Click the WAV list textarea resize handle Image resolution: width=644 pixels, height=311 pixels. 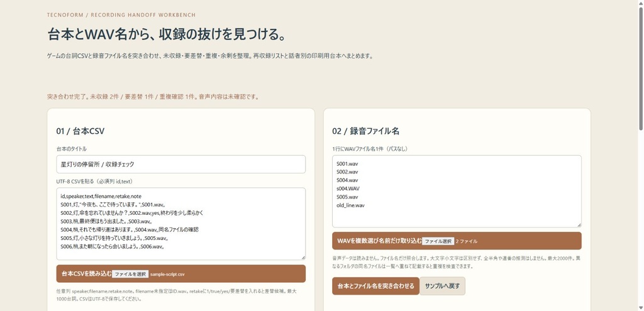pyautogui.click(x=579, y=225)
